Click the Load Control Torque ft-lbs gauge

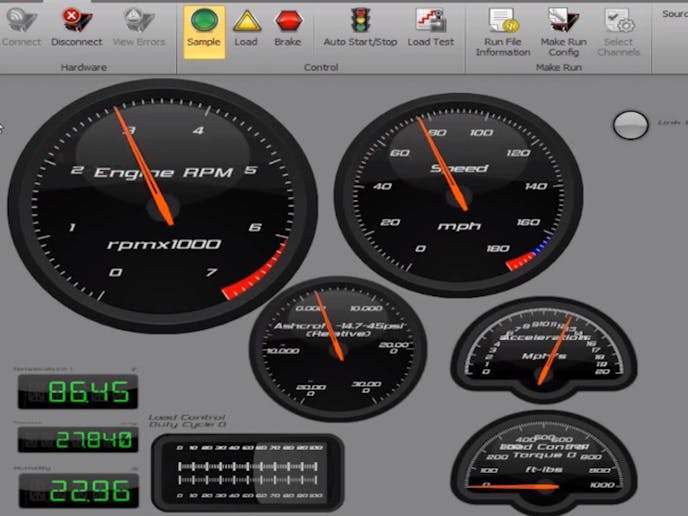pyautogui.click(x=546, y=462)
